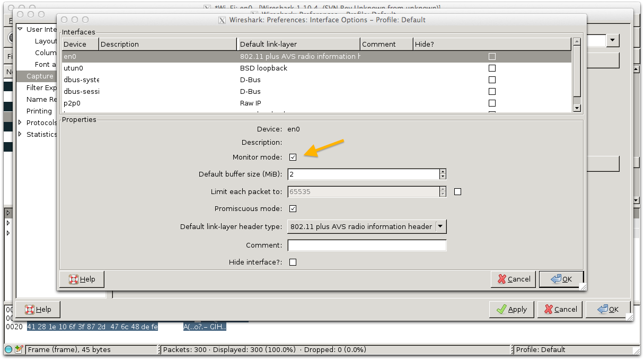Screen dimensions: 644x360
Task: Open the Default link-layer header type dropdown
Action: pyautogui.click(x=367, y=226)
